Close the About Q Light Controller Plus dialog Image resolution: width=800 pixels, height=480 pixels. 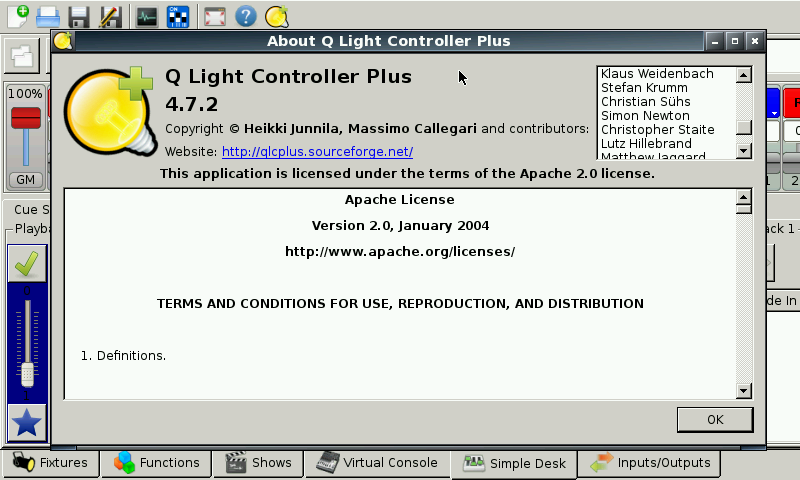755,41
